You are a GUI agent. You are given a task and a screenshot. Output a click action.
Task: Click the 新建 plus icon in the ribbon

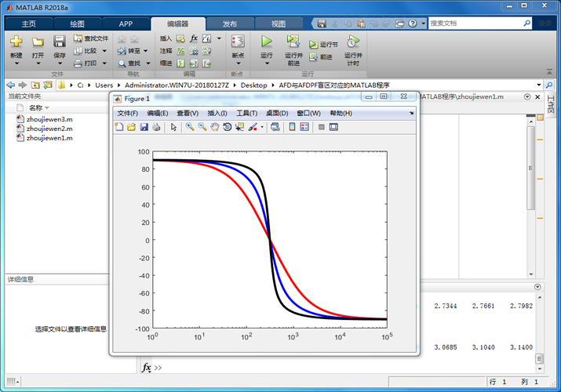click(x=16, y=42)
